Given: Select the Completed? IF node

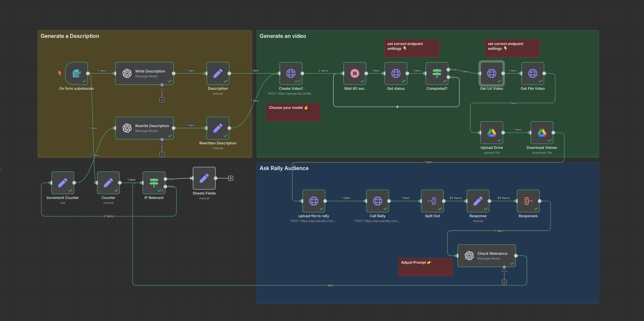Looking at the screenshot, I should 437,73.
